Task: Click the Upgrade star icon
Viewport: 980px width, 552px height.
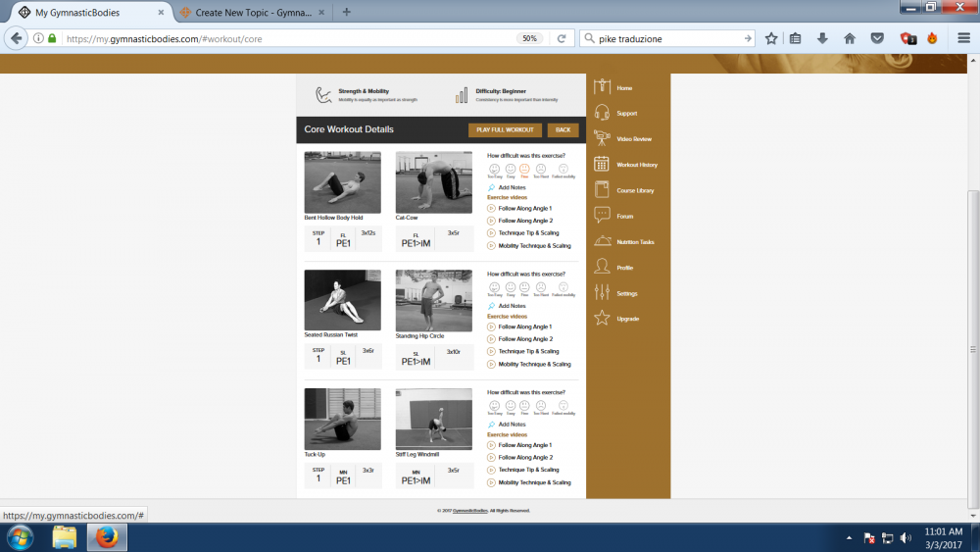Action: click(x=602, y=318)
